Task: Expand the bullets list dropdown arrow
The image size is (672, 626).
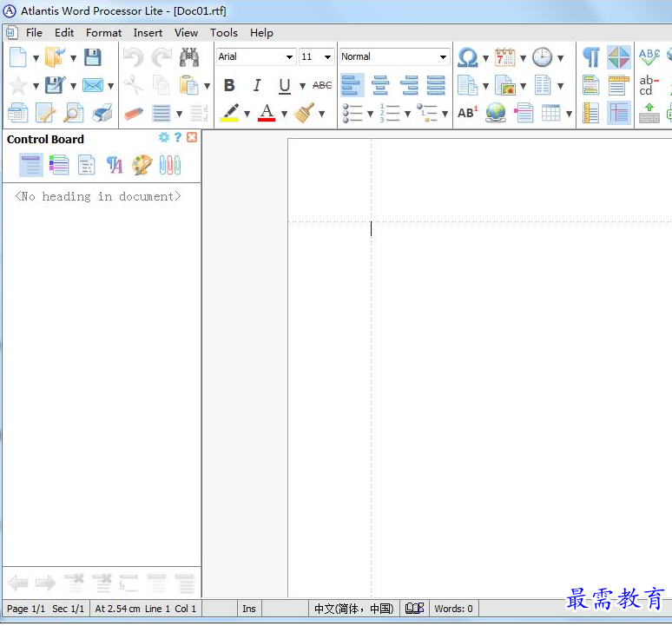Action: point(370,114)
